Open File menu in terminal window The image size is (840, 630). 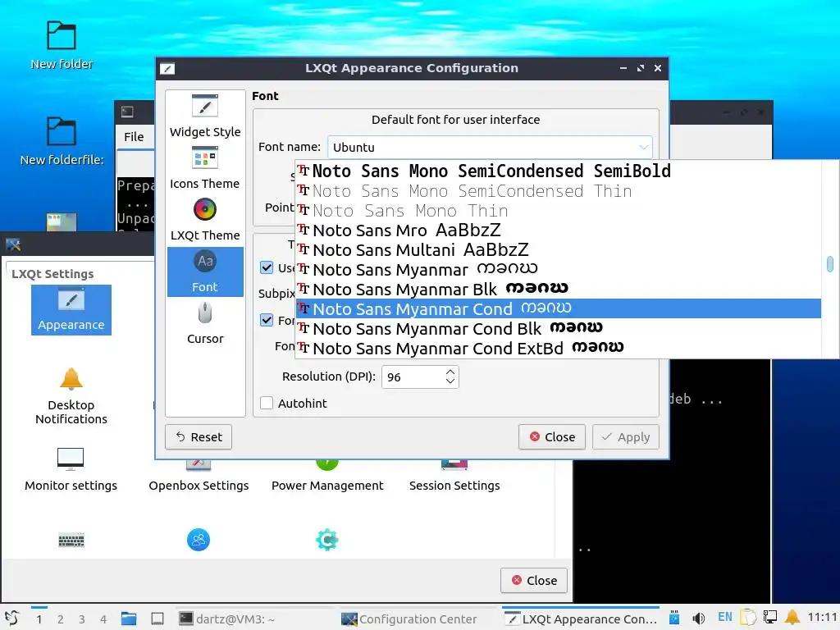pyautogui.click(x=134, y=137)
